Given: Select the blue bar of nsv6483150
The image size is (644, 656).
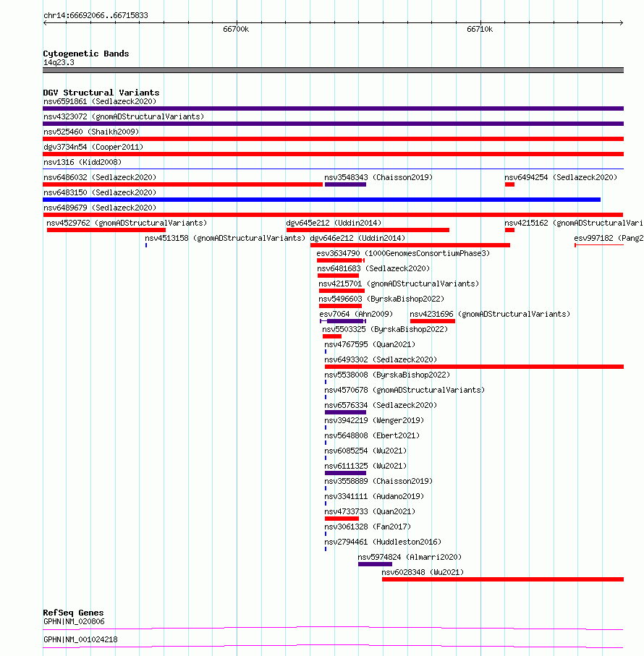Looking at the screenshot, I should [x=321, y=200].
